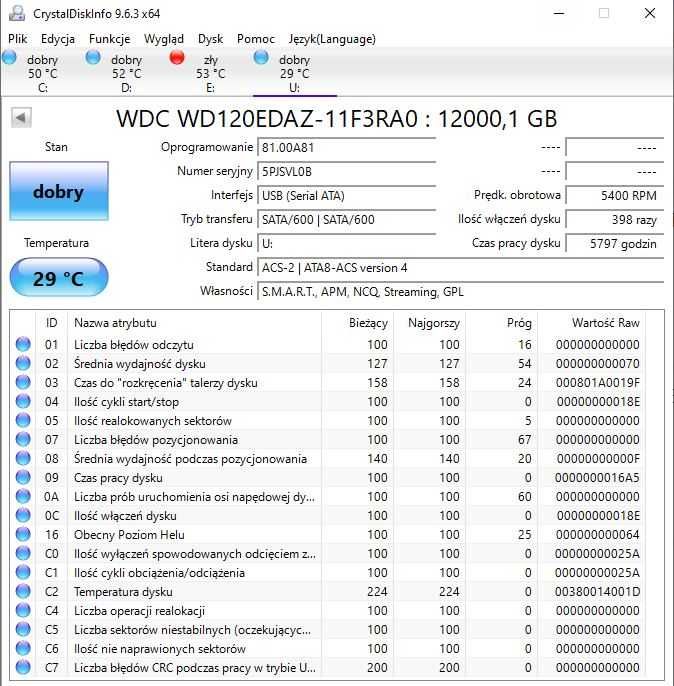Viewport: 674px width, 686px height.
Task: Click status orb for attribute C4 row
Action: tap(23, 610)
